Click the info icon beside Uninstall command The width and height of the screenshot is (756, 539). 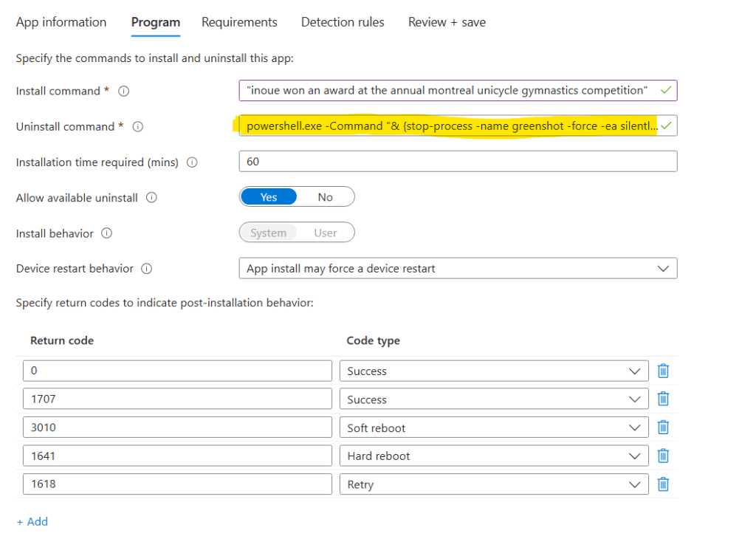pos(137,126)
